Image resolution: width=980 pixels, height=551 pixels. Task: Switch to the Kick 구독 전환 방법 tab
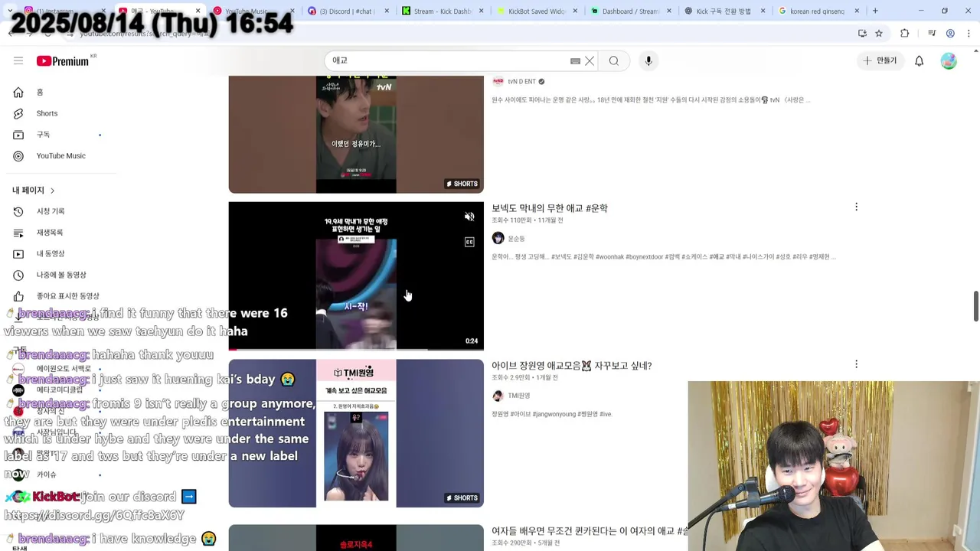click(x=724, y=11)
